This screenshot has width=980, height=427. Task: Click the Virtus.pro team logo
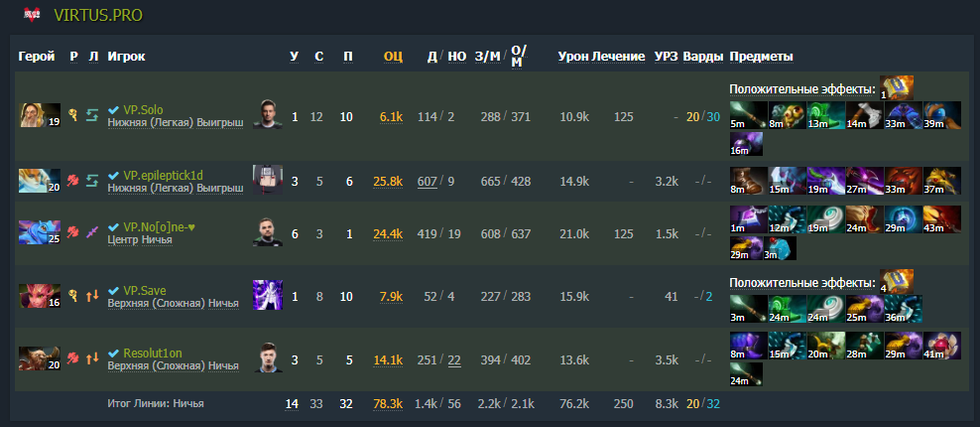pyautogui.click(x=32, y=15)
